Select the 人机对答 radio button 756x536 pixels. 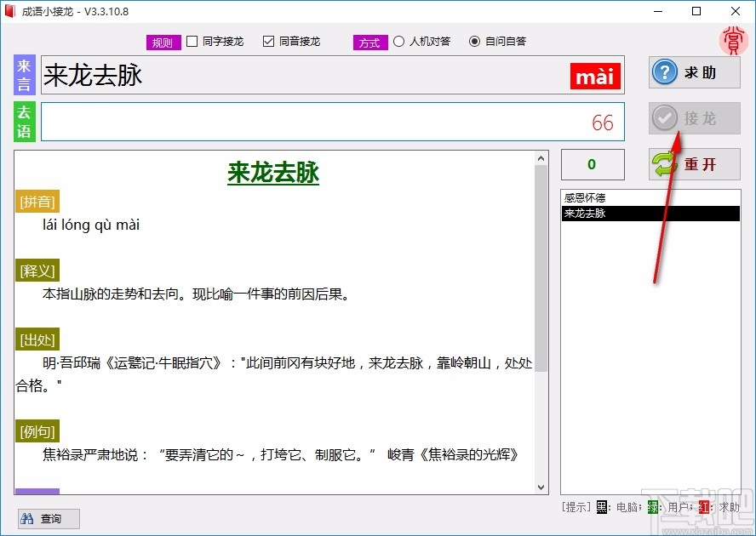point(398,41)
